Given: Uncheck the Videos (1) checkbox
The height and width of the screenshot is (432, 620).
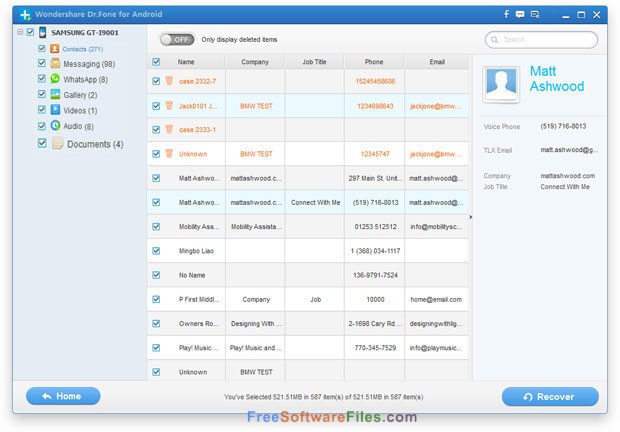Looking at the screenshot, I should 42,109.
